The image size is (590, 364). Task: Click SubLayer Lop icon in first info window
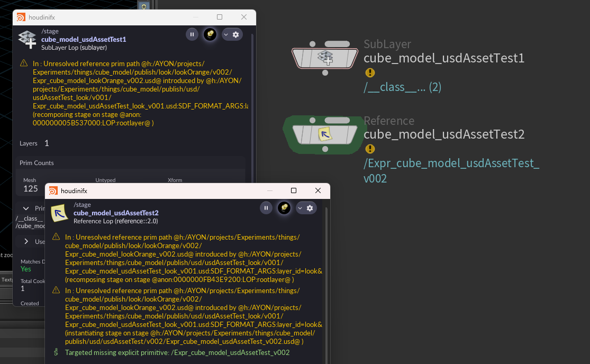tap(27, 39)
